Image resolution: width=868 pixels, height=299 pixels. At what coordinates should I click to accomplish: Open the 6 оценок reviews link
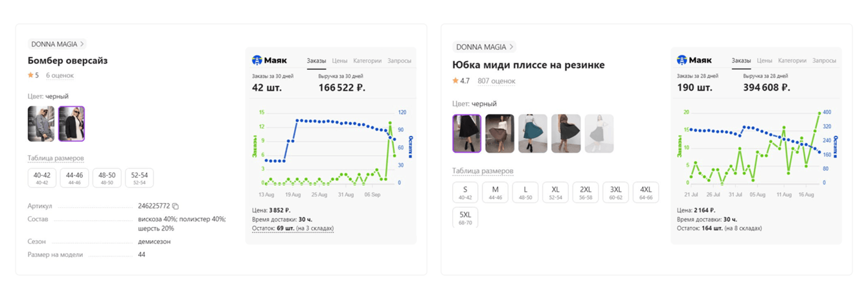60,75
